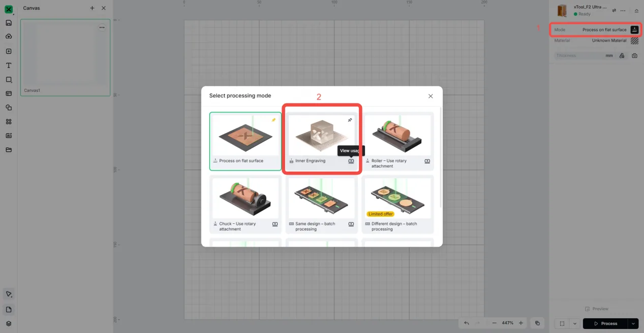Screen dimensions: 644x333
Task: Click the Preview button
Action: (x=597, y=309)
